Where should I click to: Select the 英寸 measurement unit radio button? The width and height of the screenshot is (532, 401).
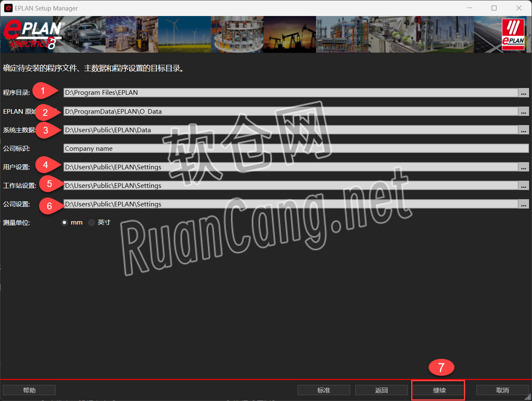coord(92,222)
